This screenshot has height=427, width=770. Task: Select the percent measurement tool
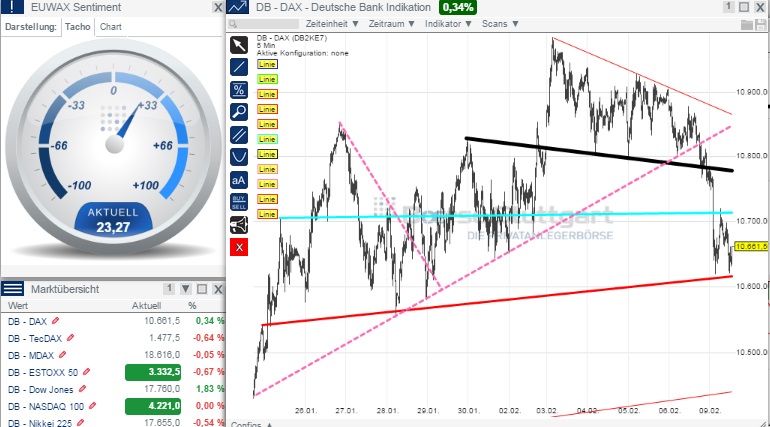[239, 90]
